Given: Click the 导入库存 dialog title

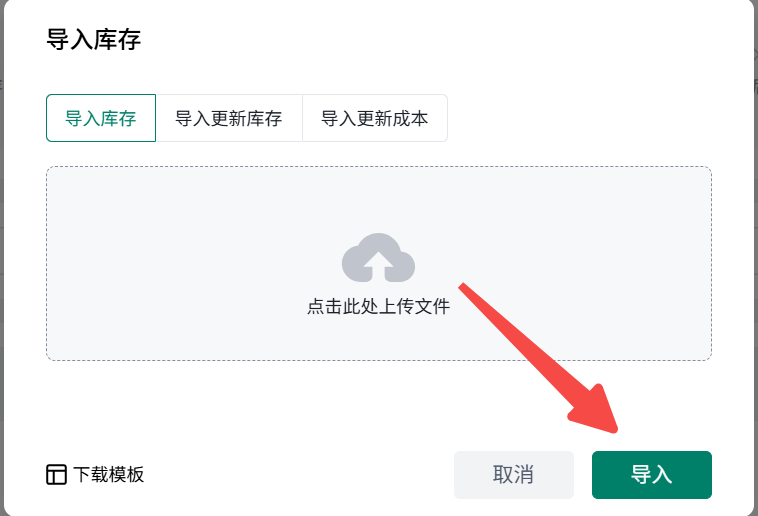Looking at the screenshot, I should point(94,40).
